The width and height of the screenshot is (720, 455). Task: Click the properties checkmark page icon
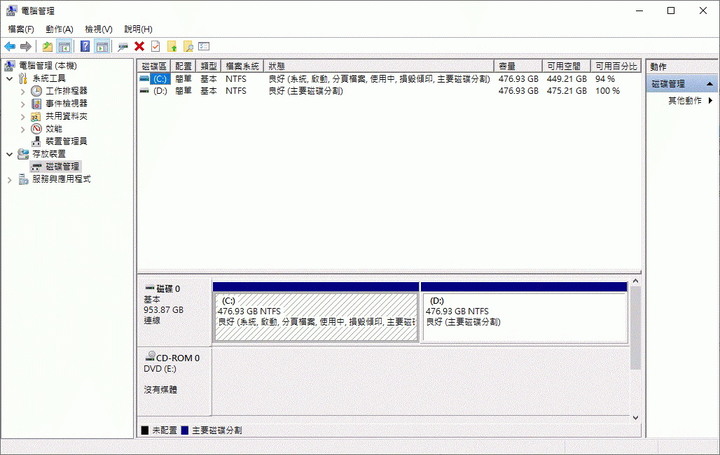coord(155,46)
